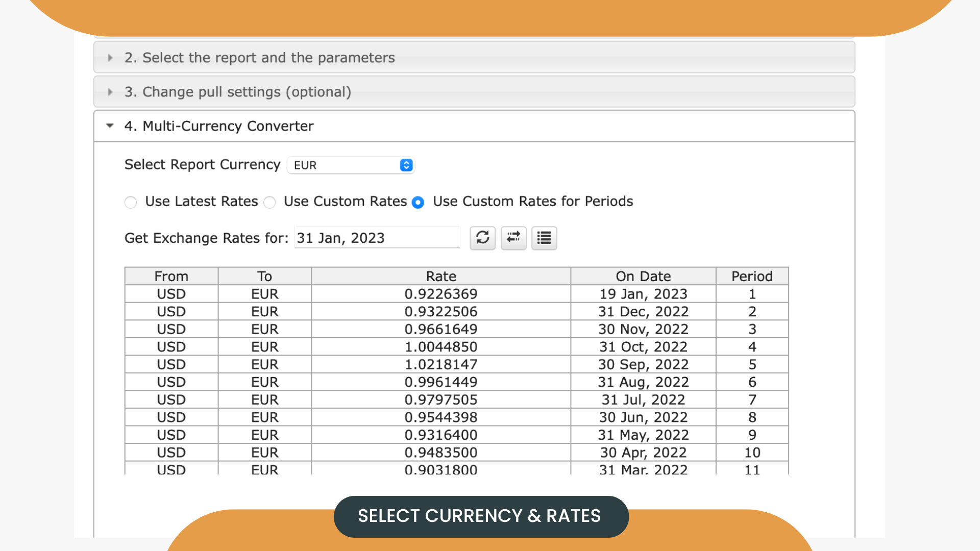This screenshot has width=980, height=551.
Task: Select Use Custom Rates for Periods option
Action: (418, 203)
